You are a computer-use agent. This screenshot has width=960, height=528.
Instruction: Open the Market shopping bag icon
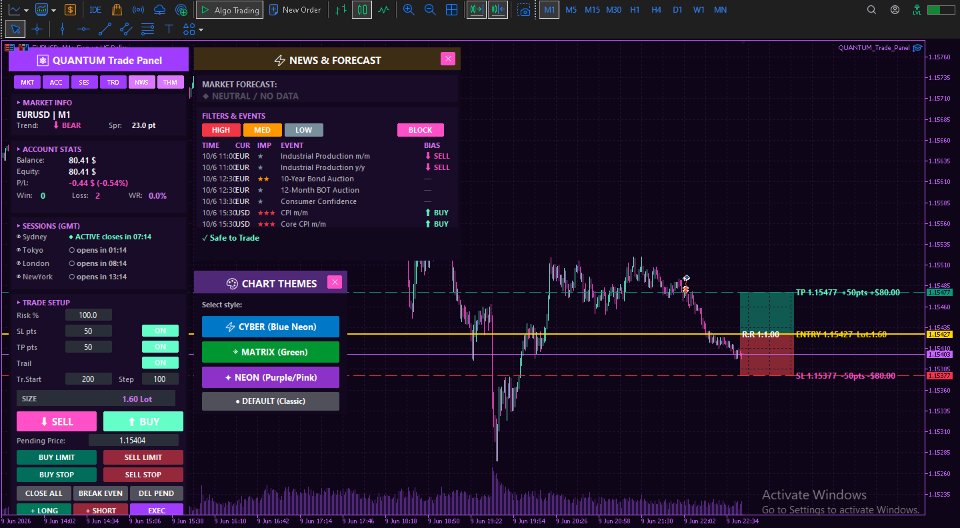[117, 10]
